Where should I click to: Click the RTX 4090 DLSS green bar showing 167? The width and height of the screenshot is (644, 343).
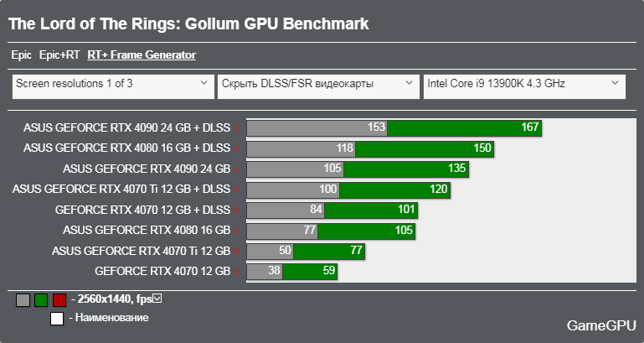(465, 128)
